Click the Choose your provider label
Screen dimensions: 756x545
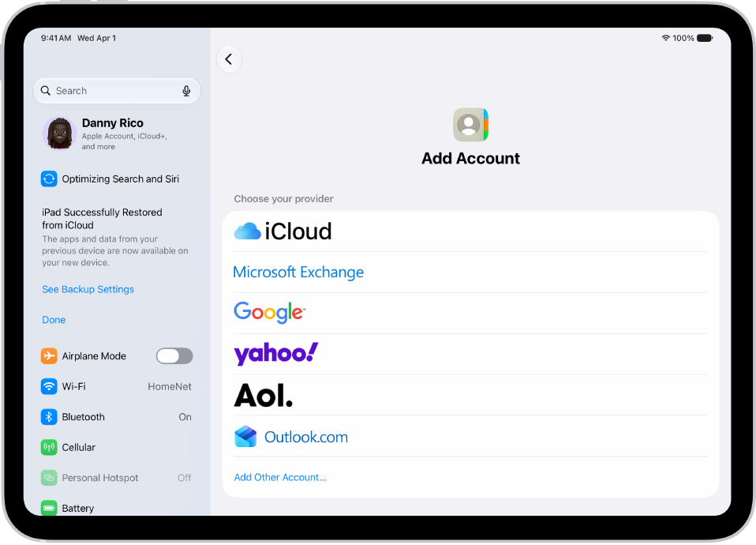pos(283,199)
